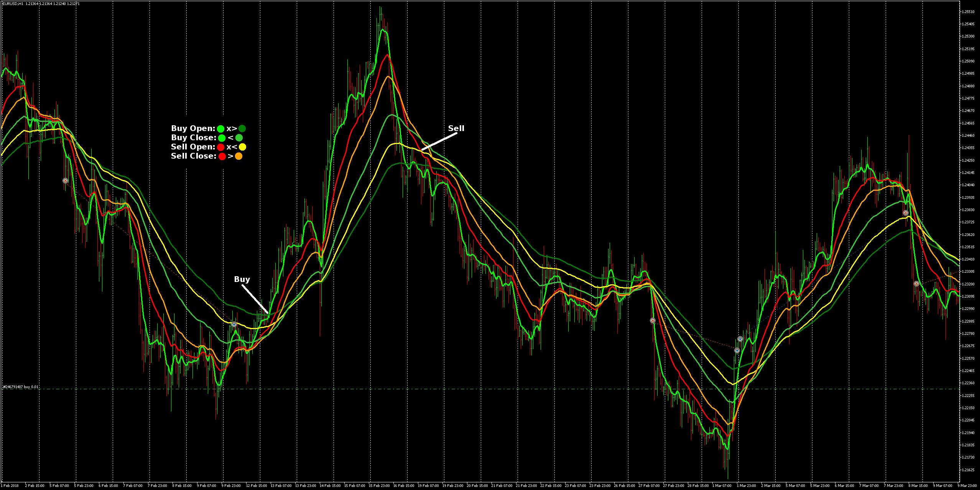Click the '12 Feb 15:00' time axis label
This screenshot has height=490, width=980.
coord(257,486)
